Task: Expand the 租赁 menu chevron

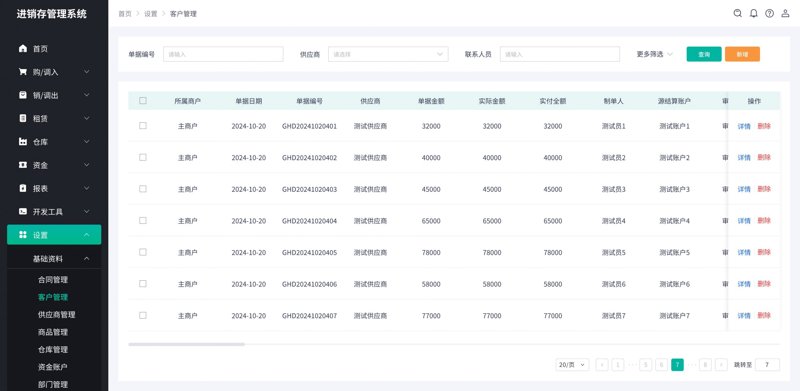Action: point(87,118)
